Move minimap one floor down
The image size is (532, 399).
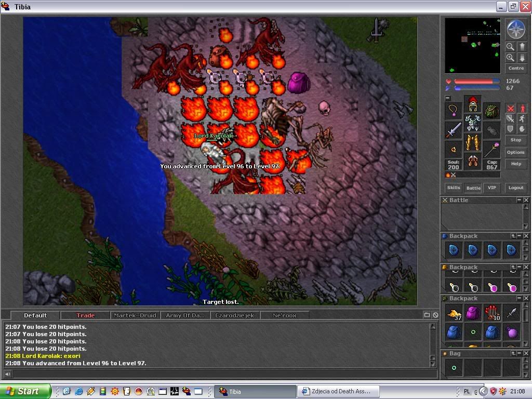[x=522, y=58]
